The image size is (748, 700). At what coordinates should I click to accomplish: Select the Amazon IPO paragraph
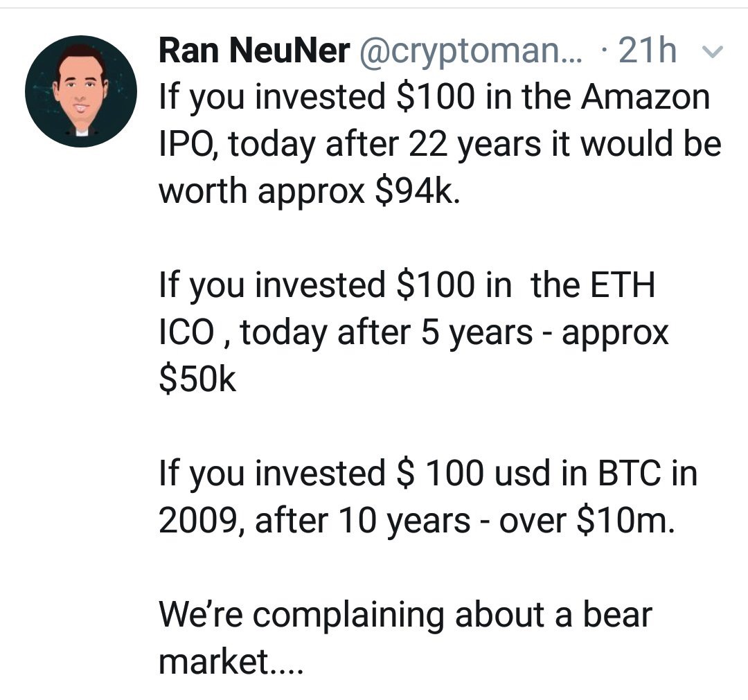(440, 143)
